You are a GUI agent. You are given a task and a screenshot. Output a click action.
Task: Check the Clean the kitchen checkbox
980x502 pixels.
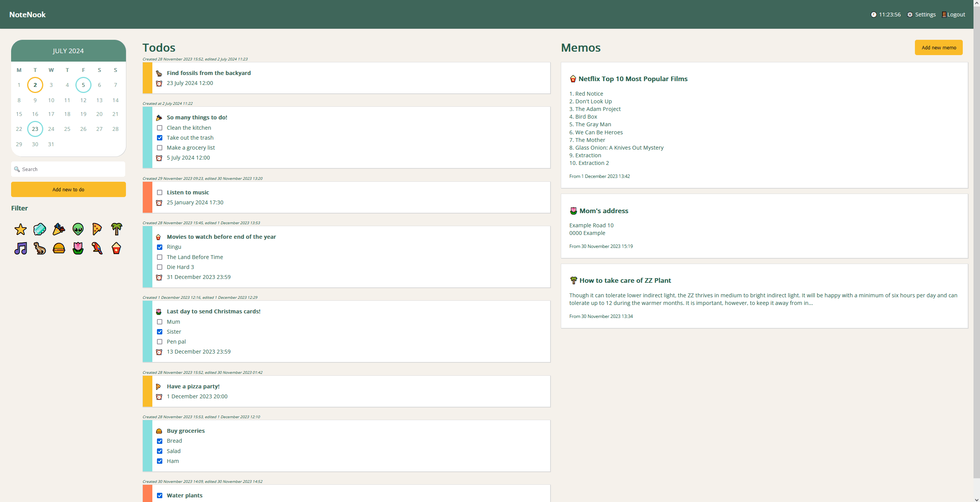(160, 128)
